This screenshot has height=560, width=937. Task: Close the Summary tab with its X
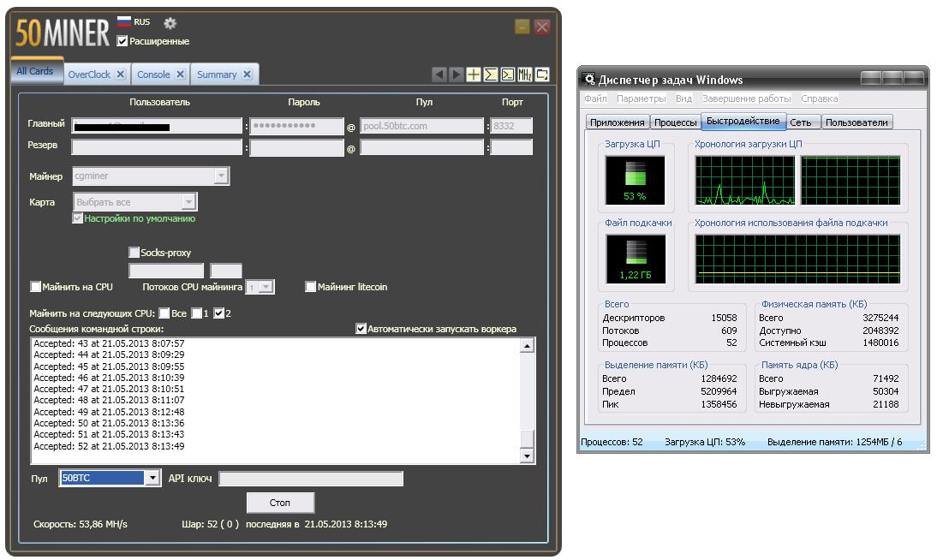247,74
